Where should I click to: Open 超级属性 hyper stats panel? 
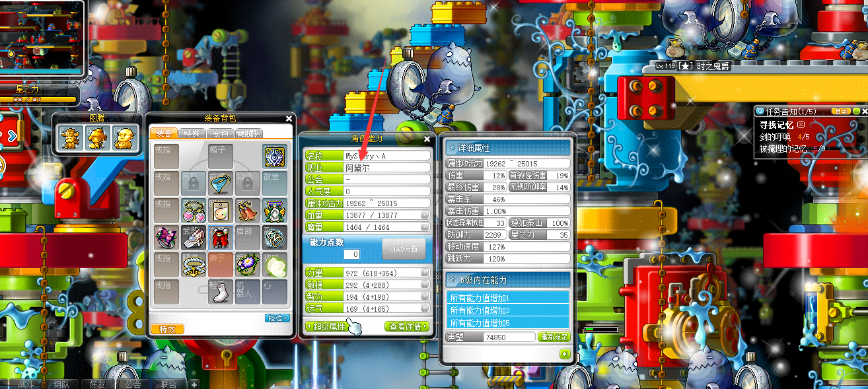(328, 326)
